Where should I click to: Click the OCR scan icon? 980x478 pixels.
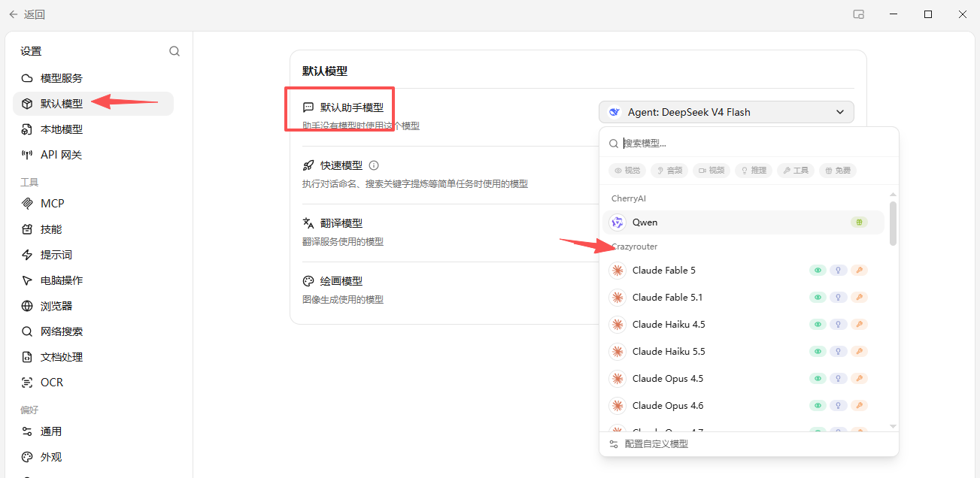[27, 383]
